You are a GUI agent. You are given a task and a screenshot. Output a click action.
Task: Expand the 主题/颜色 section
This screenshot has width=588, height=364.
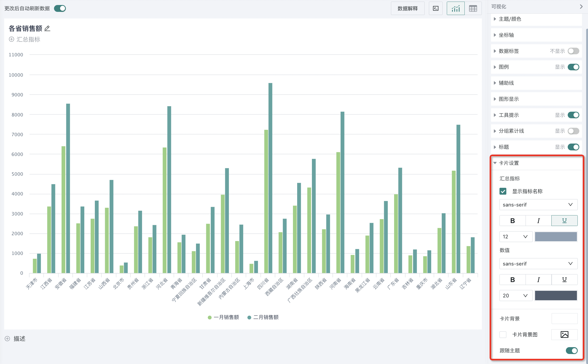tap(509, 19)
